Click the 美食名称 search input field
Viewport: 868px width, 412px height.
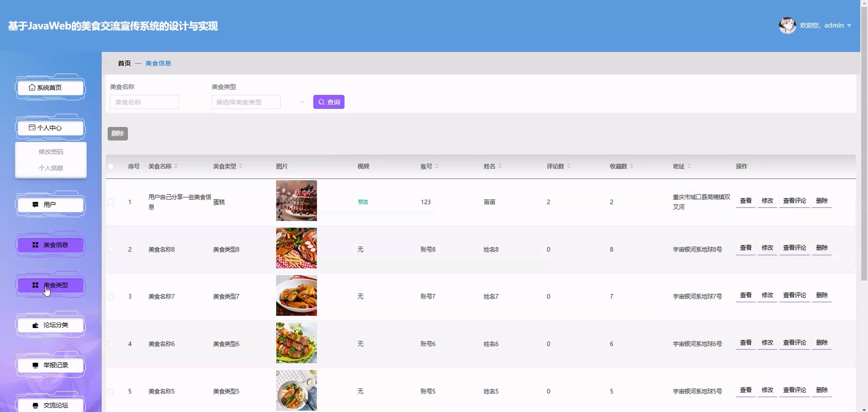[x=144, y=102]
